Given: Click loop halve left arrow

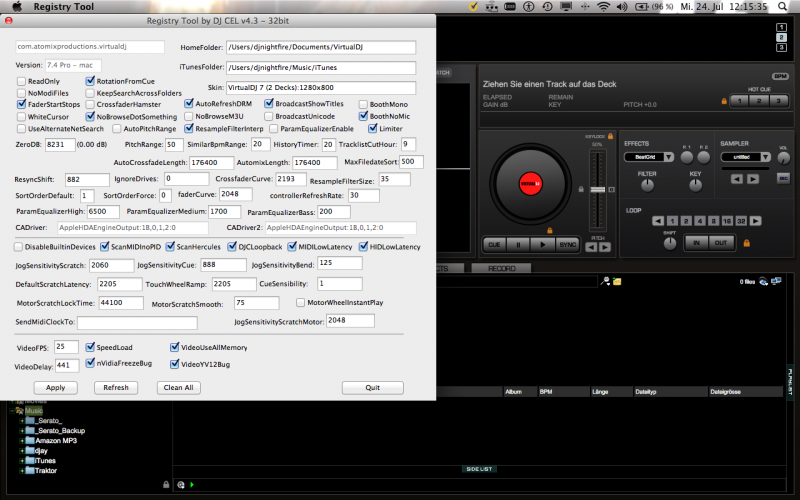Looking at the screenshot, I should point(658,221).
